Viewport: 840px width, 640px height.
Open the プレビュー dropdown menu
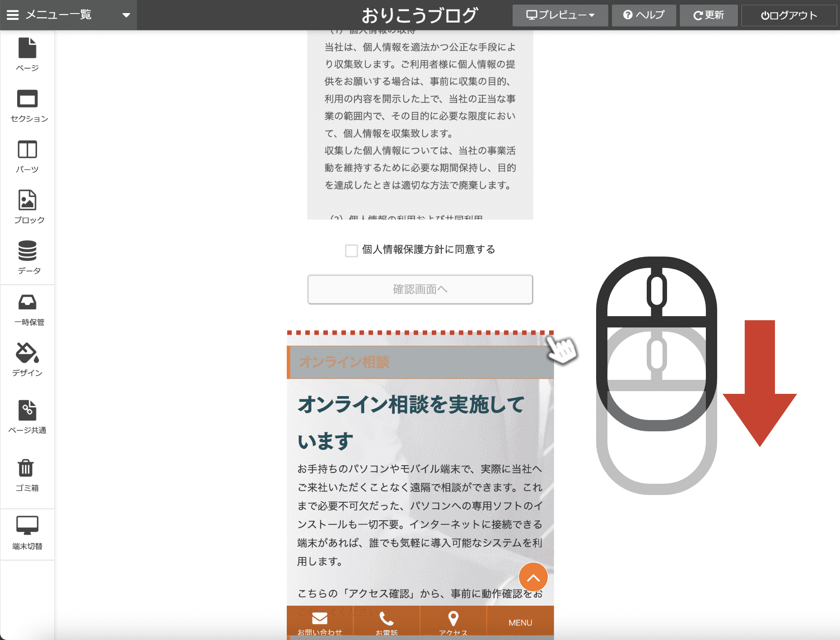coord(560,15)
